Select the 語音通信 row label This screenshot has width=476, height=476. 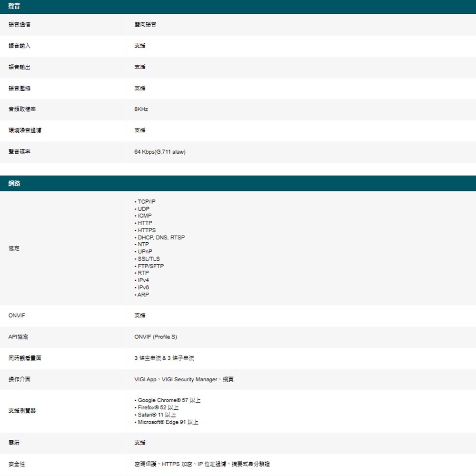(18, 25)
